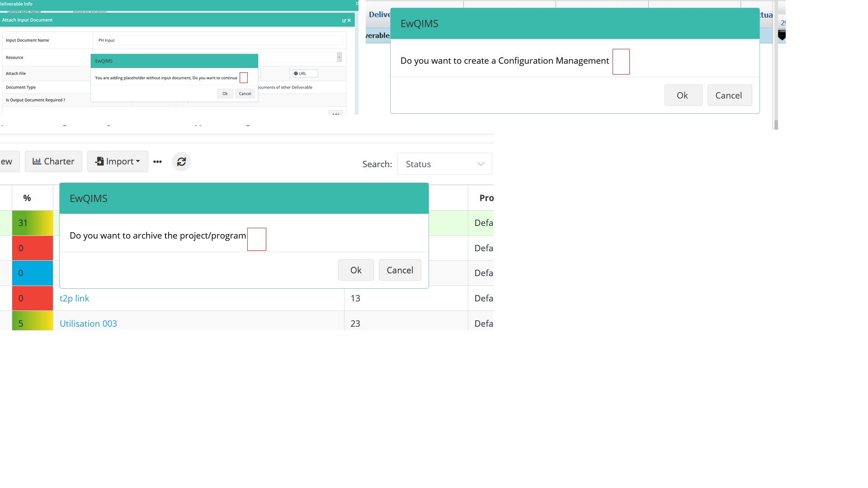This screenshot has height=488, width=868.
Task: Cancel the placeholder warning dialog
Action: pos(245,94)
